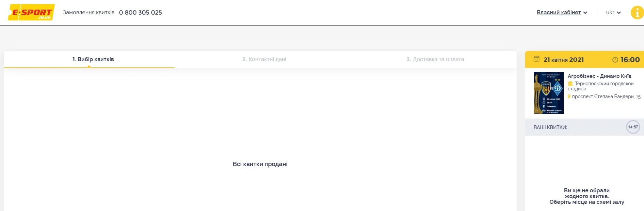Image resolution: width=644 pixels, height=211 pixels.
Task: Click the calendar icon beside the date
Action: 536,59
